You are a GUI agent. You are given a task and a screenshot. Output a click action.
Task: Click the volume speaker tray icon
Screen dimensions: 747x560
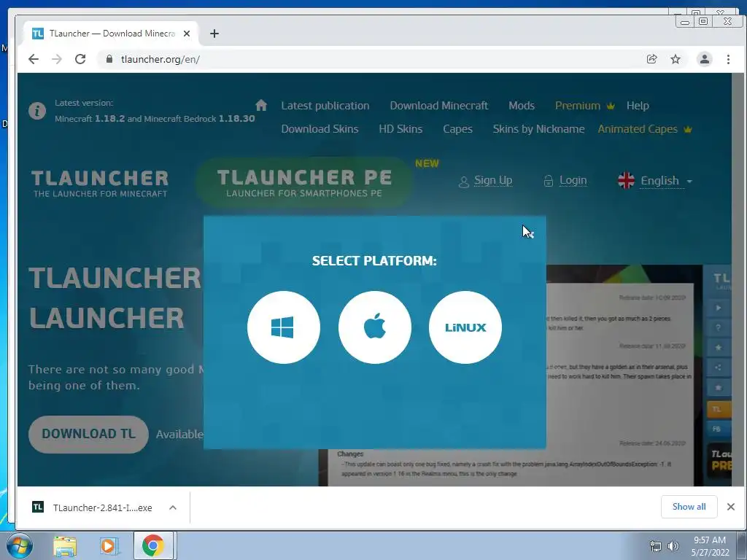pos(673,545)
